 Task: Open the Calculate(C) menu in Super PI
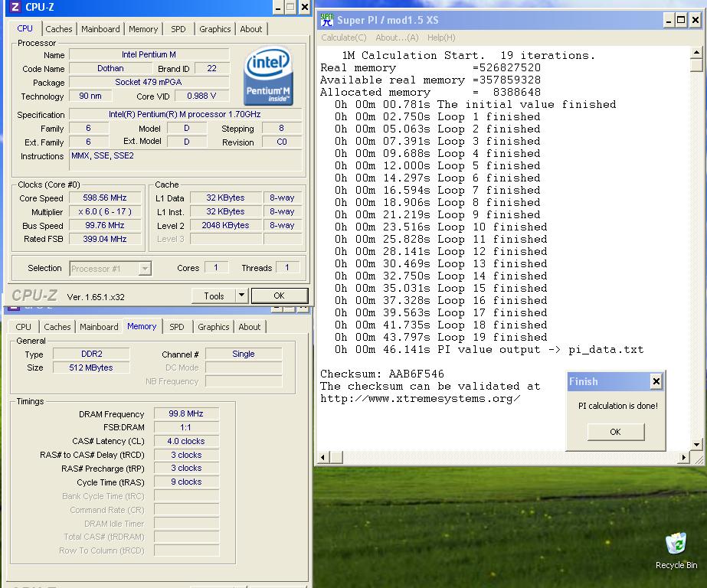(x=344, y=38)
